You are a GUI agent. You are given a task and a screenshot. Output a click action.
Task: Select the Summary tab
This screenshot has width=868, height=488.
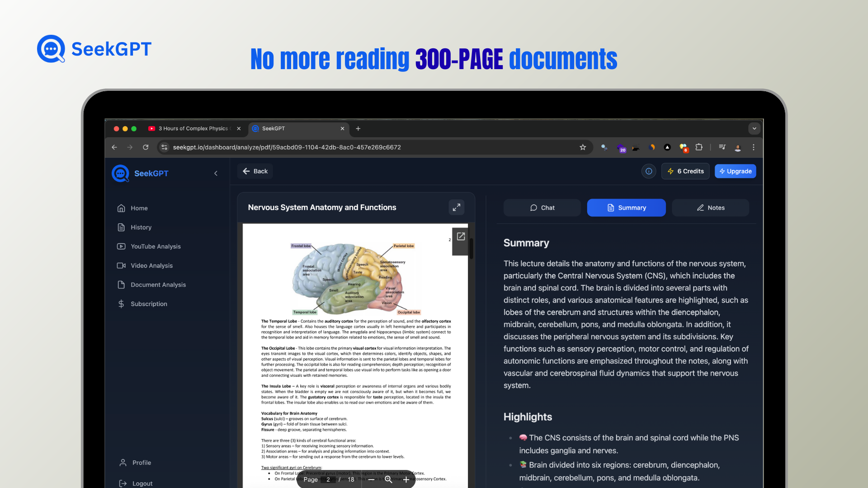[x=626, y=208]
